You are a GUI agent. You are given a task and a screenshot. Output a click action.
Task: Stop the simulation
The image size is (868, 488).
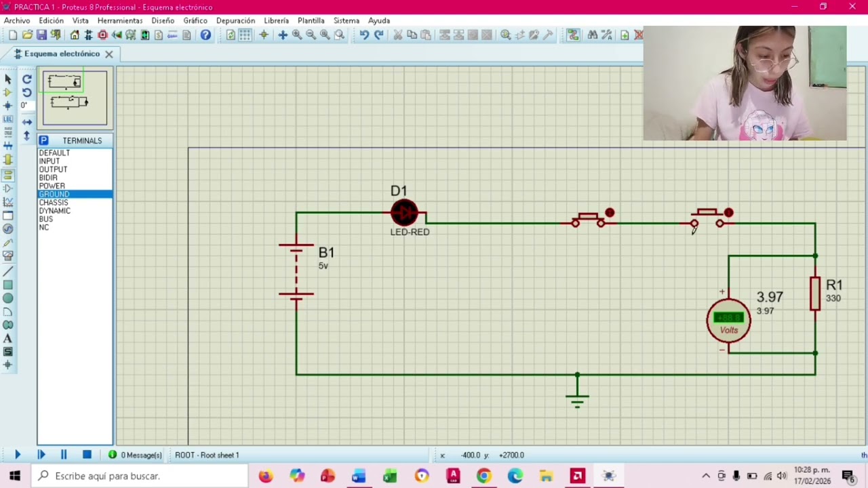point(87,455)
